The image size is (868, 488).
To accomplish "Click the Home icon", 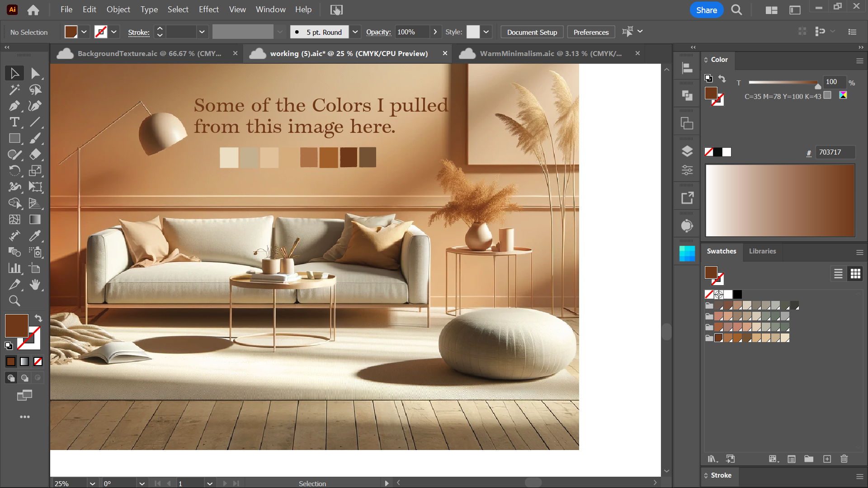I will click(33, 9).
